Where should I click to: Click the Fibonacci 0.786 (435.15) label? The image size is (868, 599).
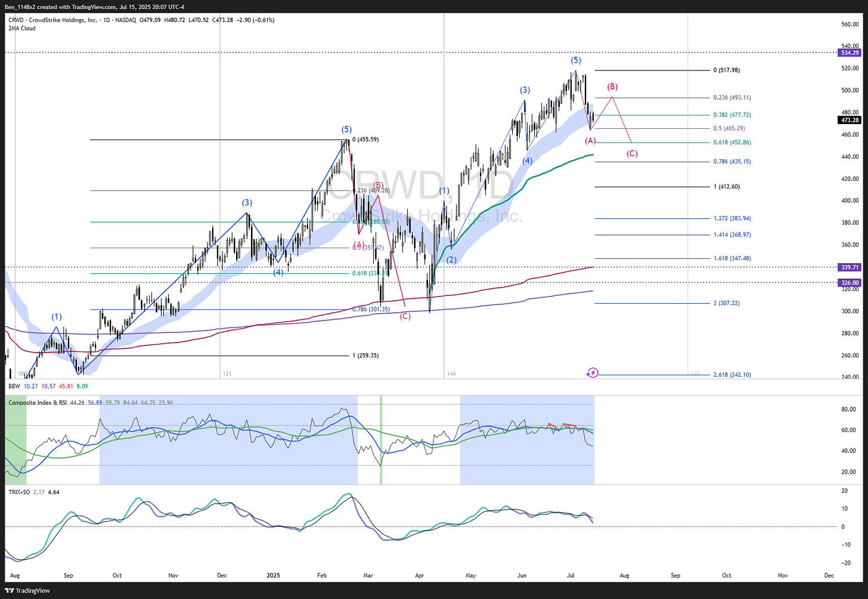click(x=733, y=162)
